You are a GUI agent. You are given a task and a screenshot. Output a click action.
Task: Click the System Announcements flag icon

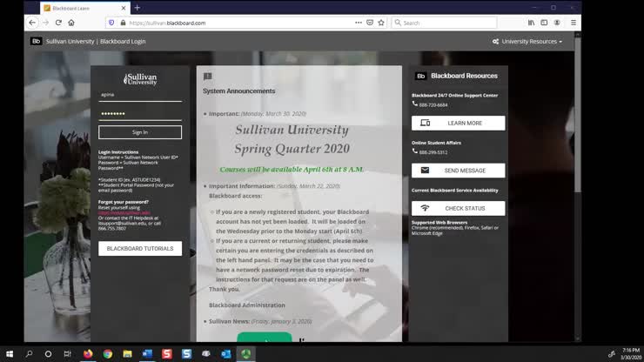click(x=207, y=77)
